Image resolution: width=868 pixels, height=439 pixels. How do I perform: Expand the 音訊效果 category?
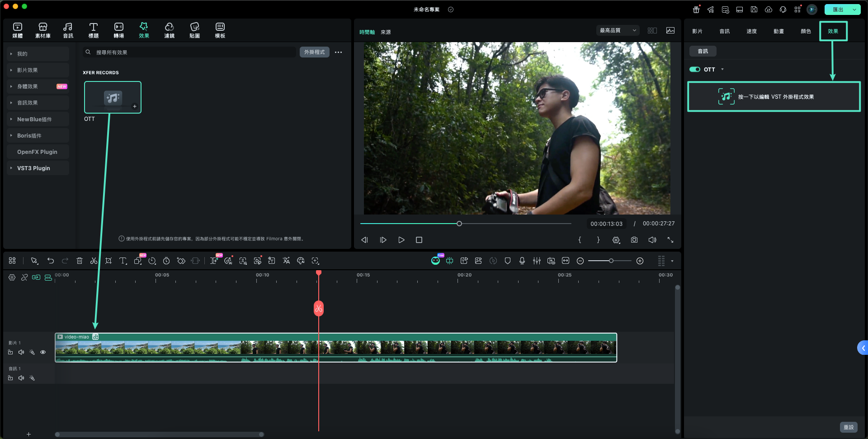(28, 103)
